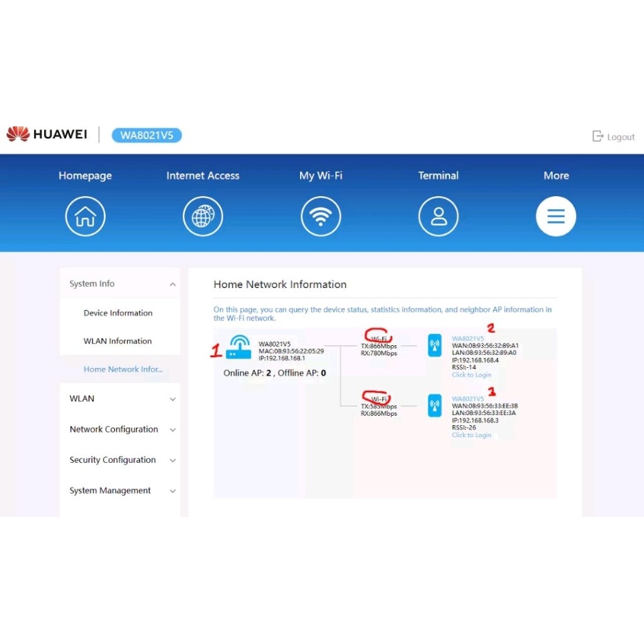Viewport: 644px width, 644px height.
Task: Open the Internet Access globe icon
Action: [x=203, y=216]
